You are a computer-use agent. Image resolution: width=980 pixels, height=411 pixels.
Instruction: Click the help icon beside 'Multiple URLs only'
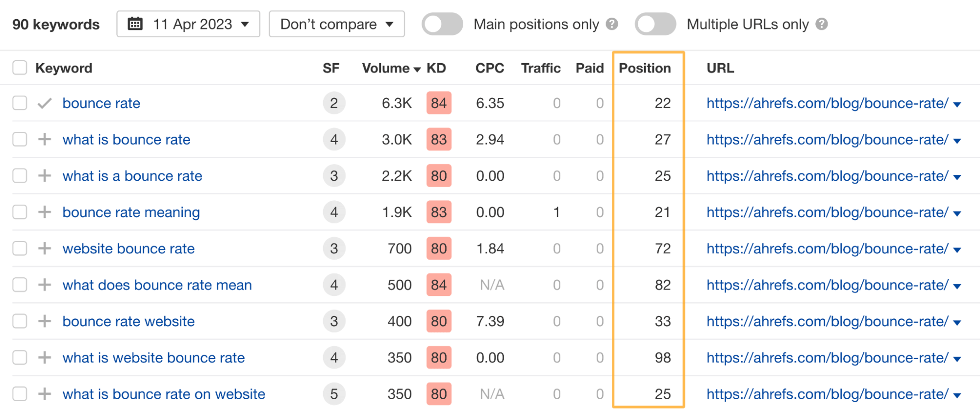[822, 24]
